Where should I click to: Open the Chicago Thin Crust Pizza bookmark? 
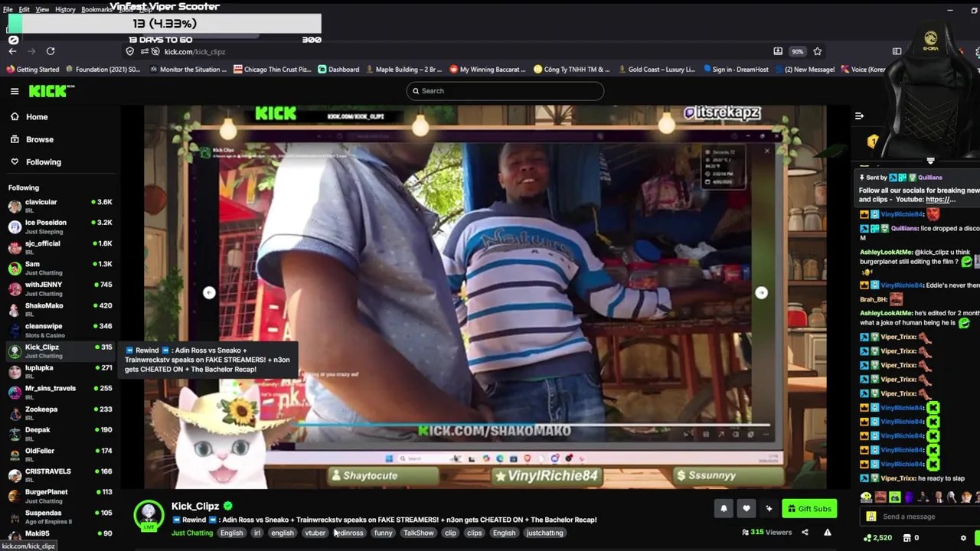[273, 69]
